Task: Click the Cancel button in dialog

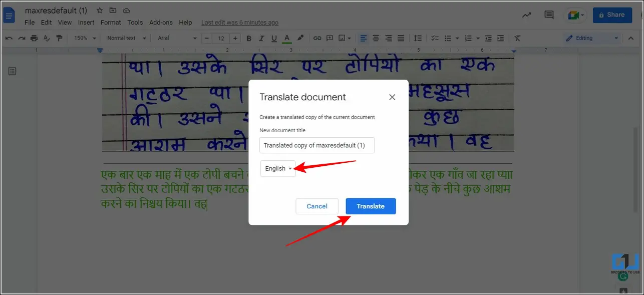Action: pos(317,206)
